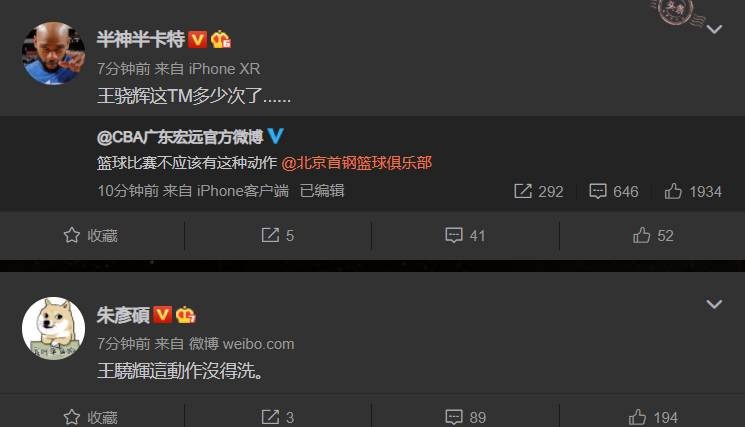The image size is (745, 427).
Task: Click quoted post repost count 292
Action: pos(538,191)
